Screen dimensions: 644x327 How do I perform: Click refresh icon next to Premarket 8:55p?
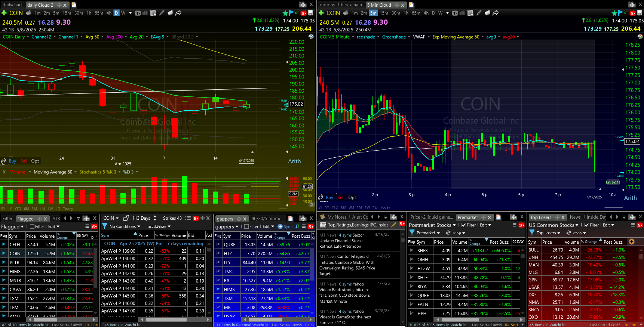tap(448, 233)
